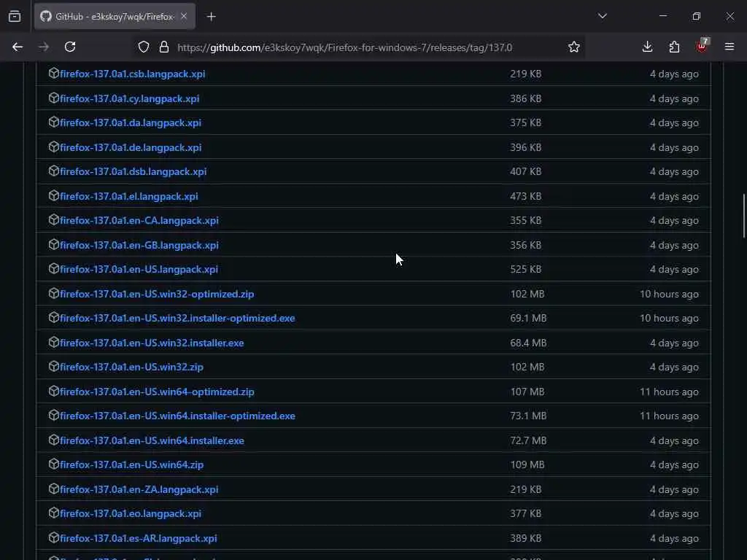Click the 69.1 MB size text
Image resolution: width=747 pixels, height=560 pixels.
(x=528, y=318)
